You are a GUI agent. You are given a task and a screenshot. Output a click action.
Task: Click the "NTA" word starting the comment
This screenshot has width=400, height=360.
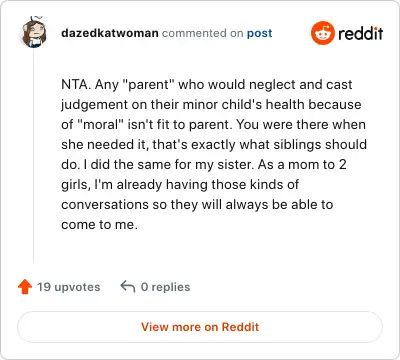pyautogui.click(x=75, y=85)
